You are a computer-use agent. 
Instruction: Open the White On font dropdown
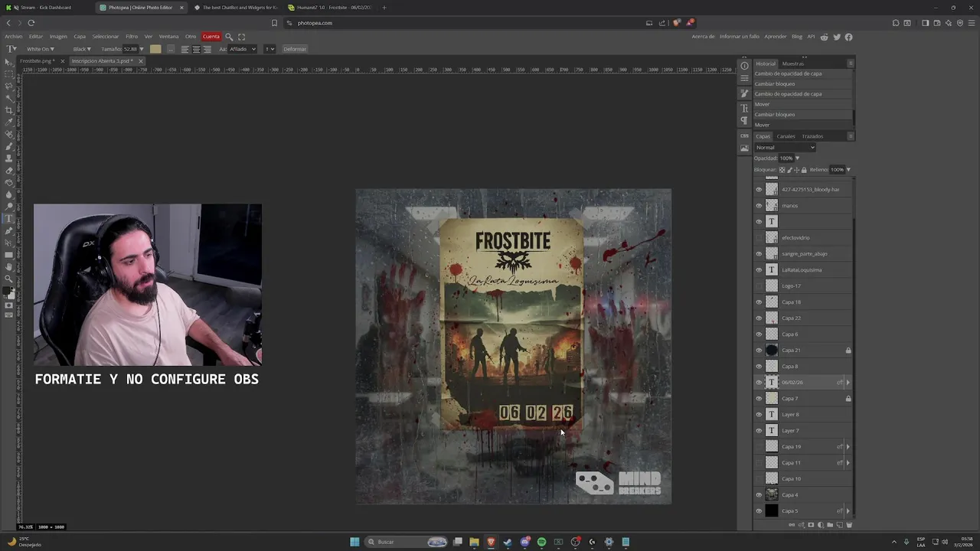coord(42,49)
